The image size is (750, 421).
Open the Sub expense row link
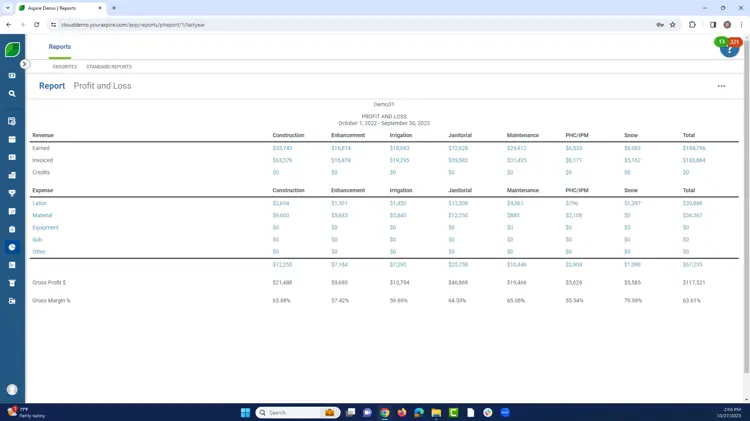click(x=37, y=240)
